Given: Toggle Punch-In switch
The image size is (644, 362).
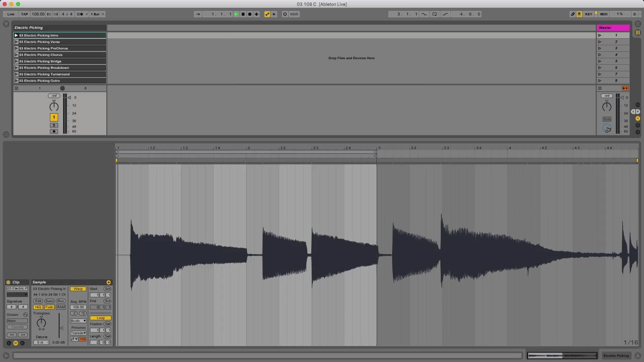Looking at the screenshot, I should 424,14.
